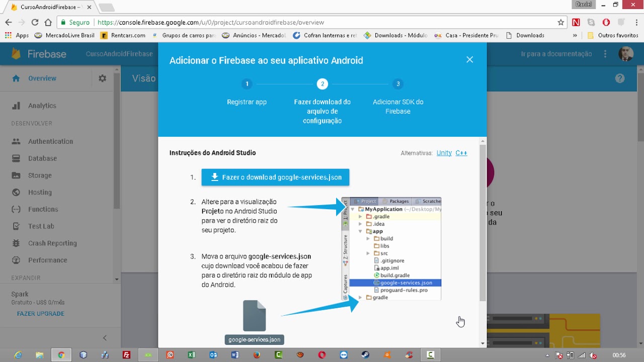Click the Instruções do Android Studio heading
Viewport: 644px width, 362px height.
pyautogui.click(x=212, y=153)
